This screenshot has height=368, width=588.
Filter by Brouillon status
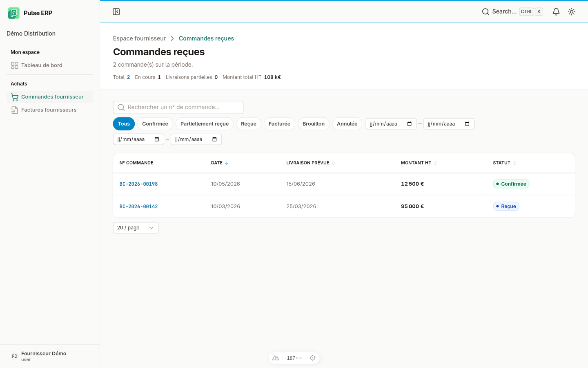click(x=314, y=124)
